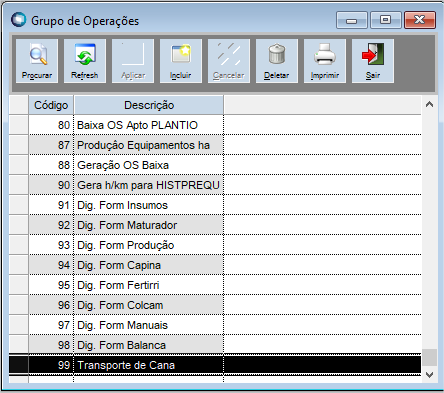Click code cell 80
444x393 pixels.
pyautogui.click(x=51, y=125)
